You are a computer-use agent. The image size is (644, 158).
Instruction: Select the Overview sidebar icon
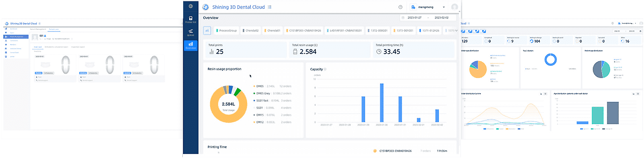(191, 45)
